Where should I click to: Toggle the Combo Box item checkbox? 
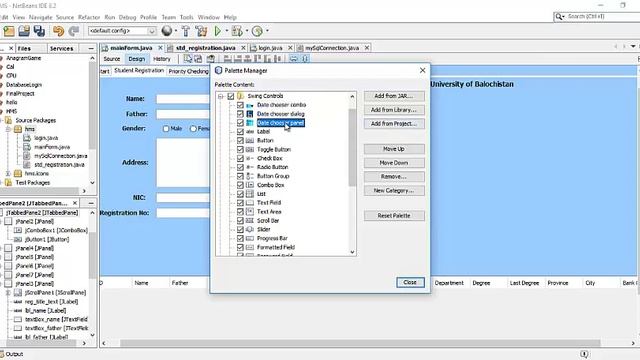(x=240, y=185)
